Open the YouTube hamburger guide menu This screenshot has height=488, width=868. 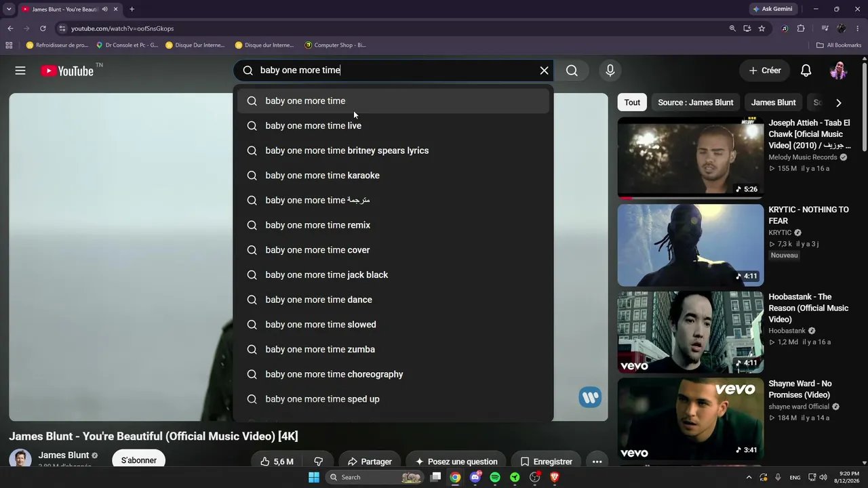(x=20, y=70)
